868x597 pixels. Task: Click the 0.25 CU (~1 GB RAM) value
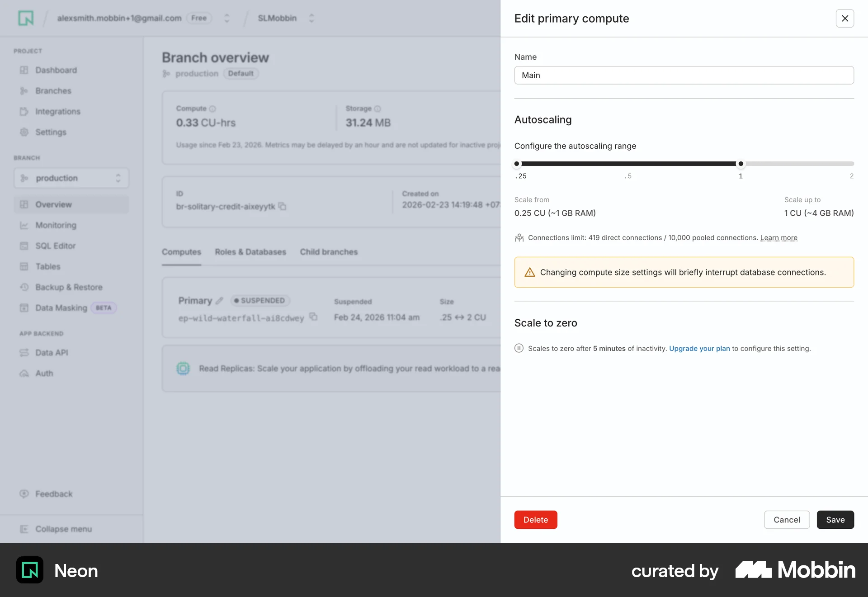[555, 213]
